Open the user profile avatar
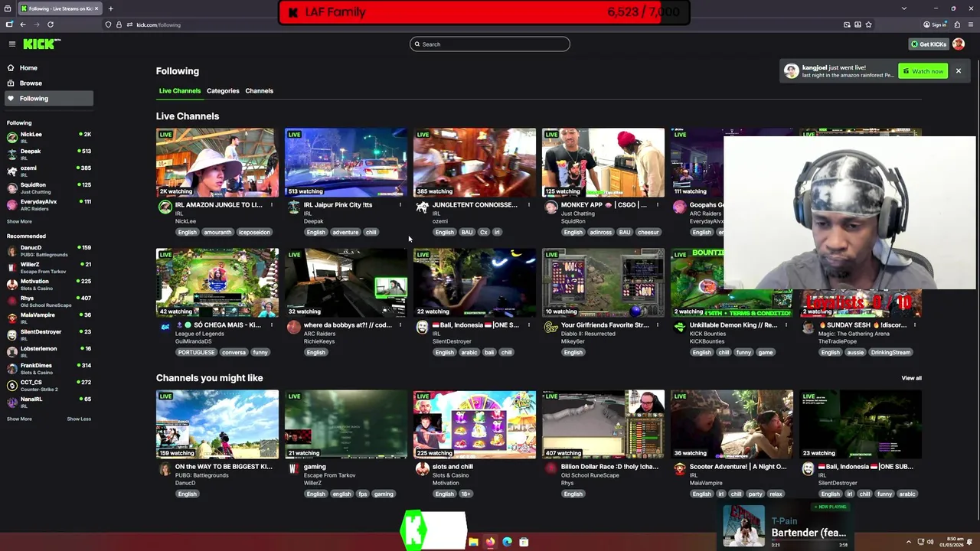Viewport: 980px width, 551px height. tap(959, 44)
